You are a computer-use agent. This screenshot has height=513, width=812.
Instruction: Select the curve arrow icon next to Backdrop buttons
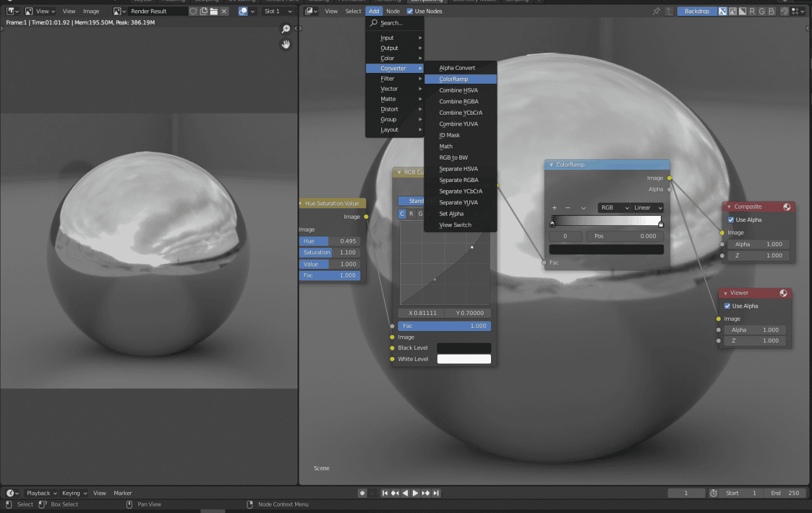pos(785,11)
